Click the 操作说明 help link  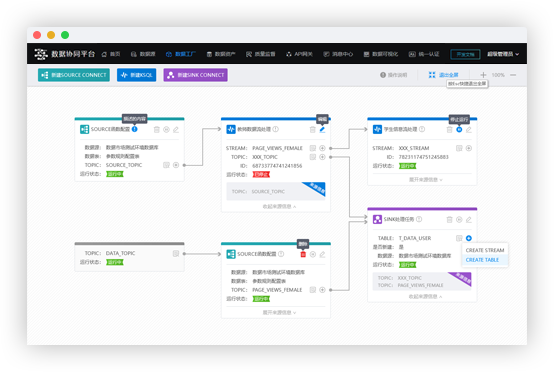click(x=394, y=75)
